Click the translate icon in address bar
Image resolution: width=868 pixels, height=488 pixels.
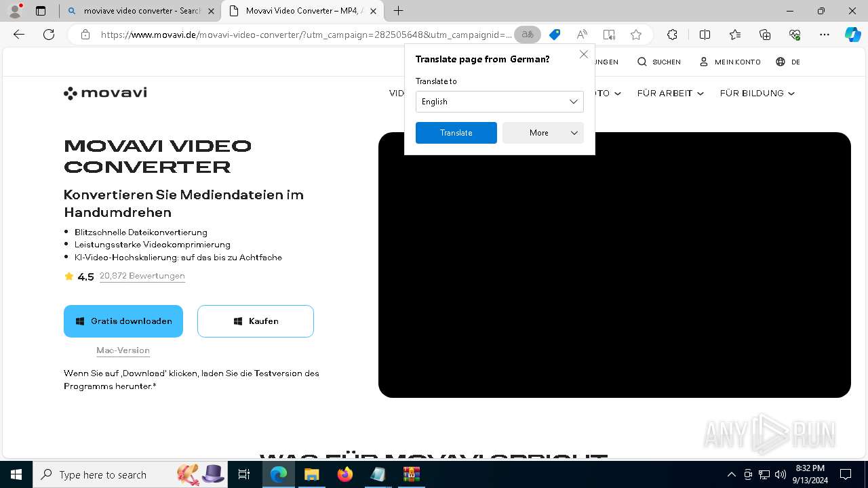527,35
